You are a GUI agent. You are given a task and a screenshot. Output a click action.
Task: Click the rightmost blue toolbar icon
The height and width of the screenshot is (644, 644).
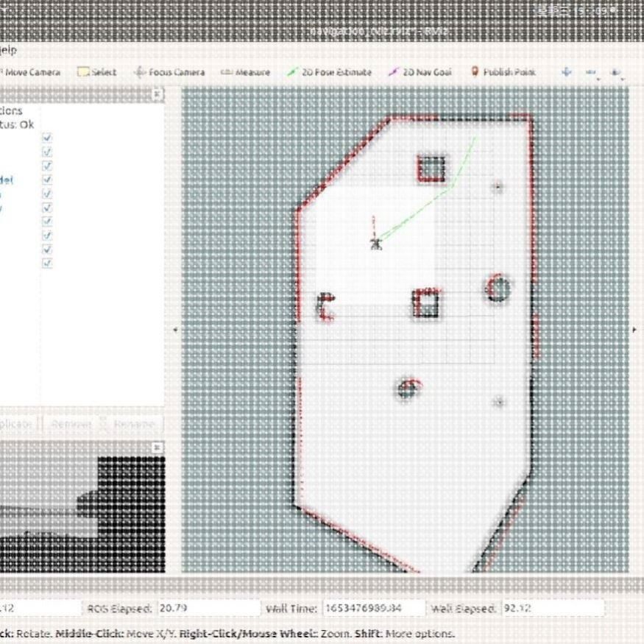616,72
